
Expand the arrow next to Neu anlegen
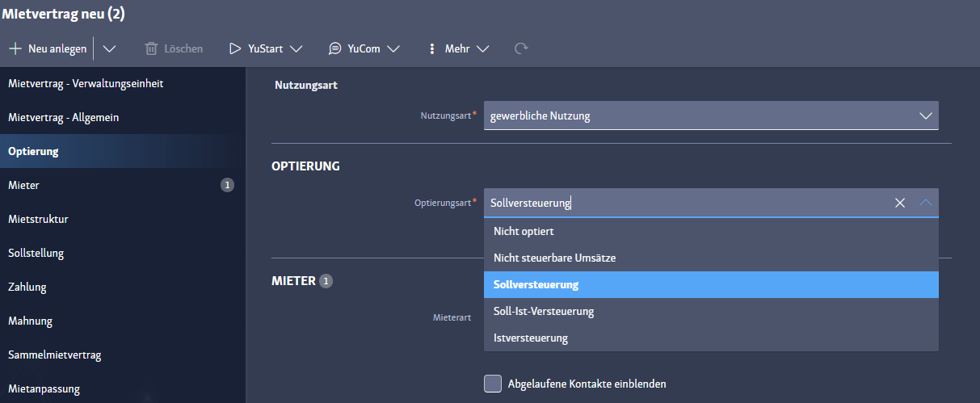[109, 48]
